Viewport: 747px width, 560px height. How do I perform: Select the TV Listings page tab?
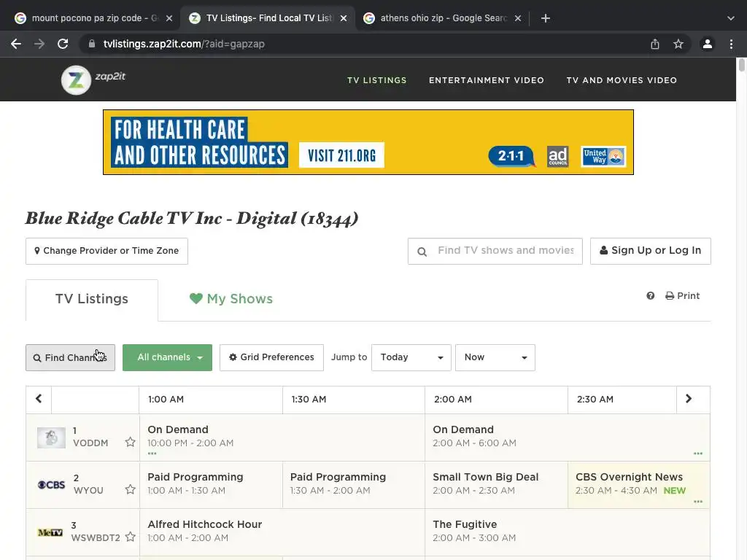tap(91, 299)
